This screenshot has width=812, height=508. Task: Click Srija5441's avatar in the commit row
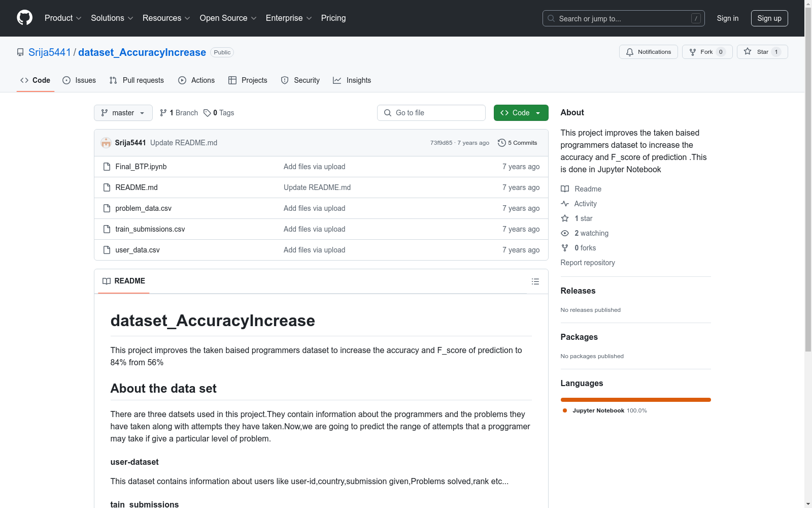click(106, 143)
